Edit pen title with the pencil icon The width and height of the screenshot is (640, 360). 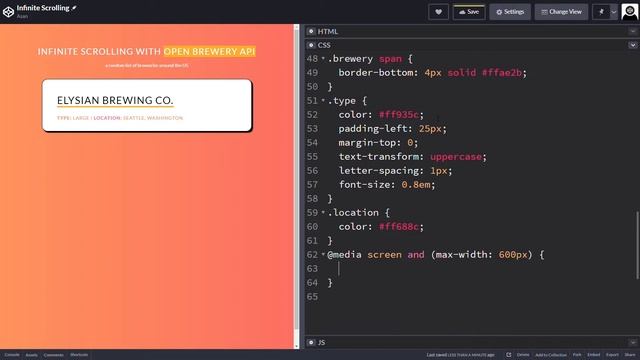[x=74, y=8]
